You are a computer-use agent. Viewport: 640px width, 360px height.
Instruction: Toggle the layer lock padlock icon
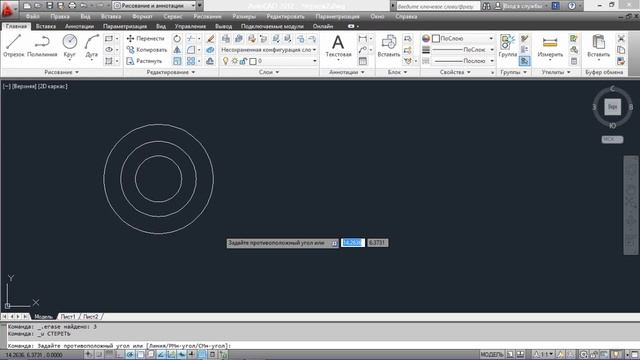pos(243,61)
